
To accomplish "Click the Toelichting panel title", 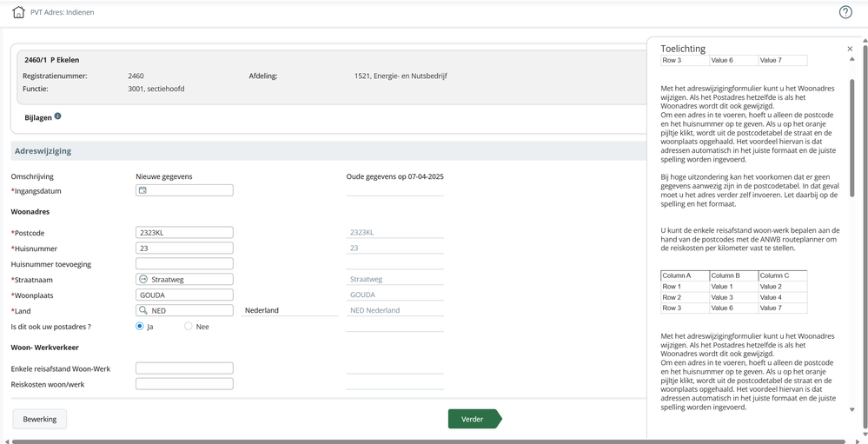I will tap(683, 49).
